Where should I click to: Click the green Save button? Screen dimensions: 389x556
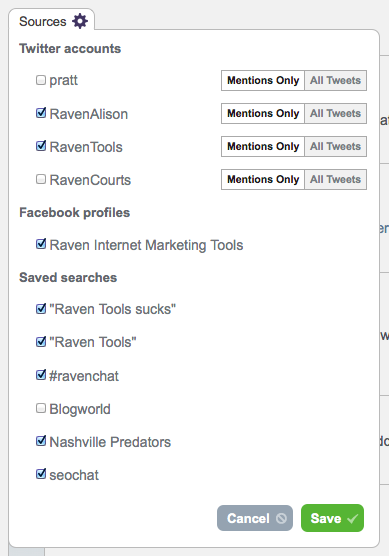click(x=332, y=518)
